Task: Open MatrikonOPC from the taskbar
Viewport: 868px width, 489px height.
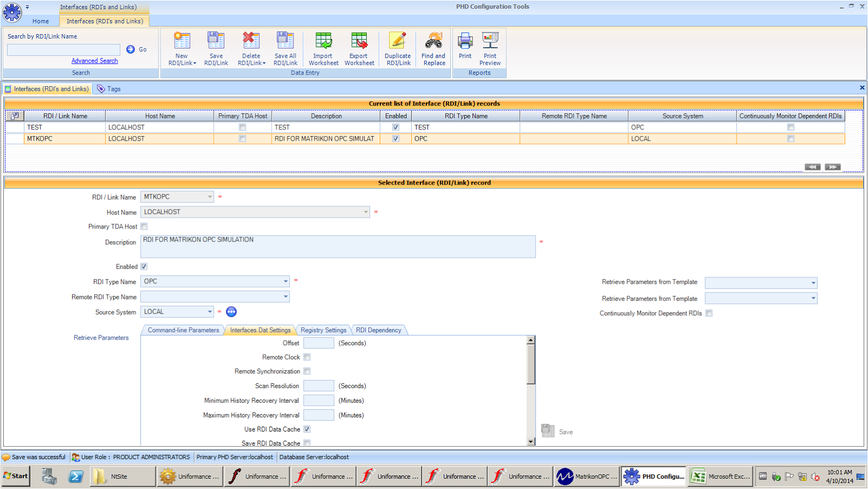Action: 586,476
